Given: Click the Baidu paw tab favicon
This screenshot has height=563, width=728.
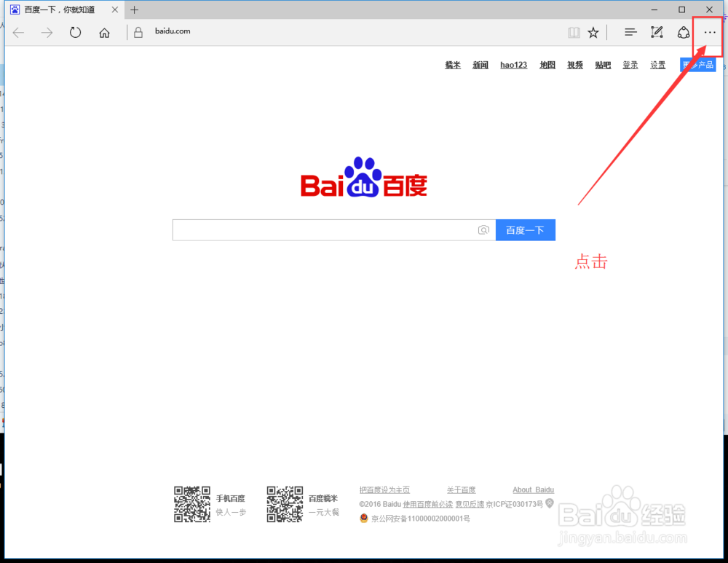Looking at the screenshot, I should pos(15,9).
